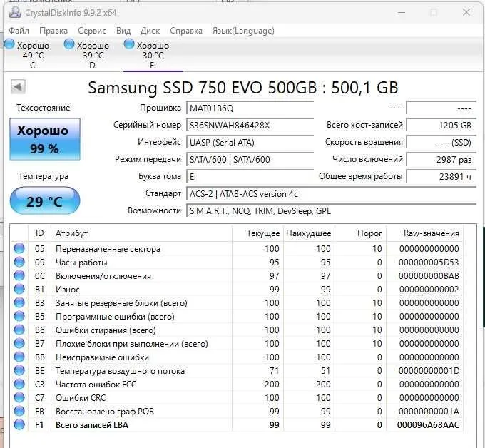Click the status orb for attribute 09
485x448 pixels.
19,262
